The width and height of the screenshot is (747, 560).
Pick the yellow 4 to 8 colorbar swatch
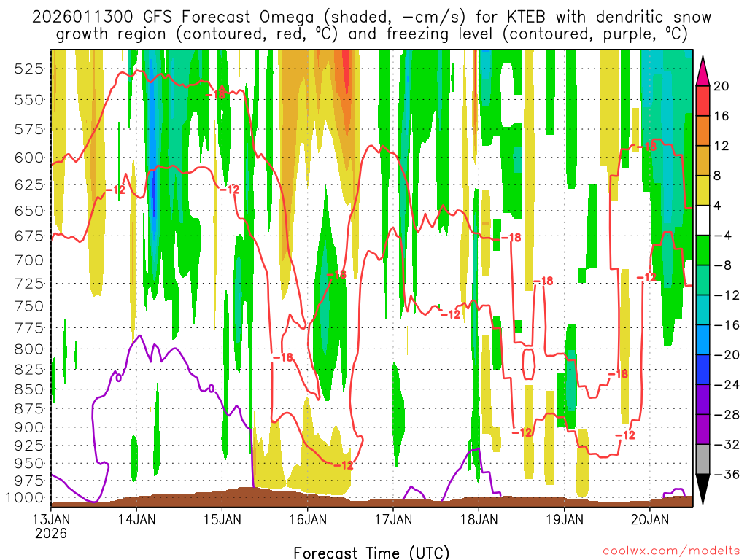(703, 190)
